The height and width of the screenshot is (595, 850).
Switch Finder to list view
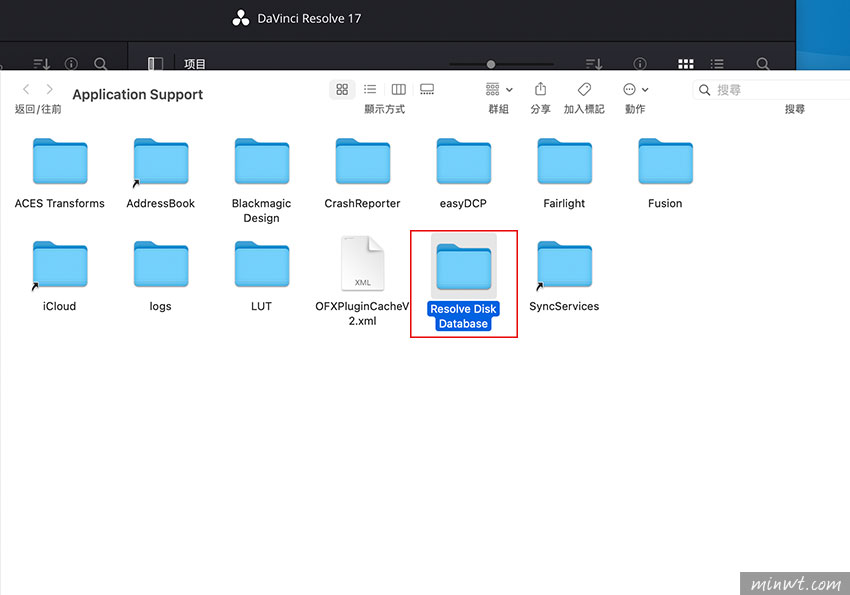pyautogui.click(x=370, y=89)
